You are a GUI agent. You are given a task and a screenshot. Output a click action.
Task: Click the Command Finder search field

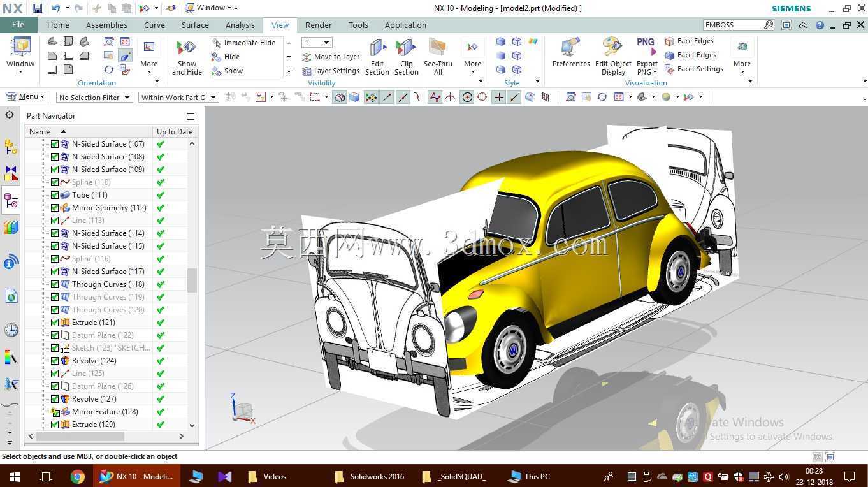pyautogui.click(x=733, y=25)
